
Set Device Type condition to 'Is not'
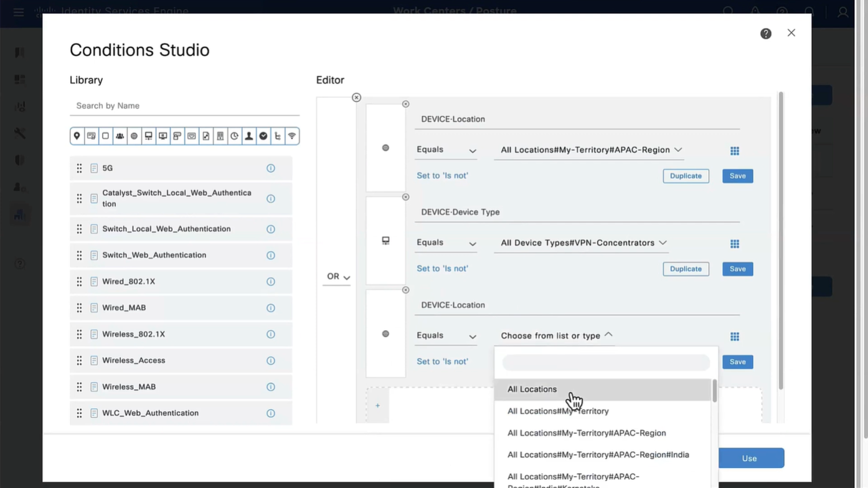coord(442,269)
